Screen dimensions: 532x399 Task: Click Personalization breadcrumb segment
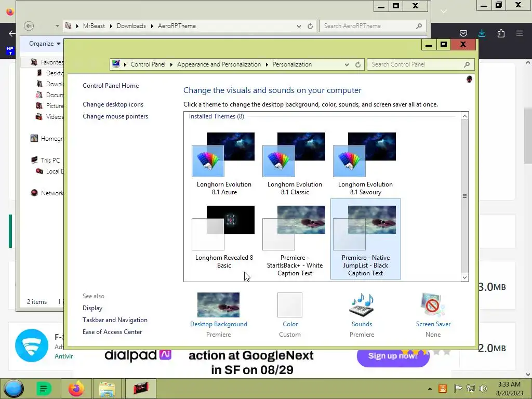pos(292,64)
